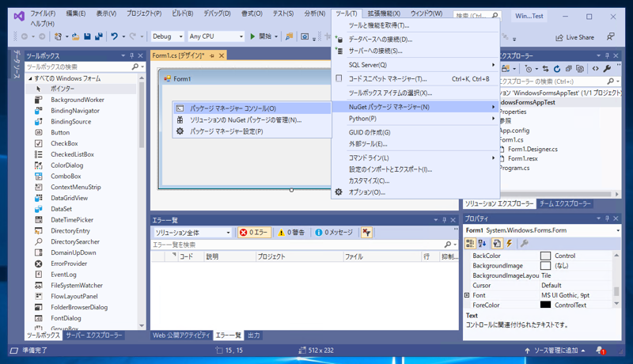Toggle the 0 Errors filter button
Image resolution: width=633 pixels, height=364 pixels.
click(254, 233)
